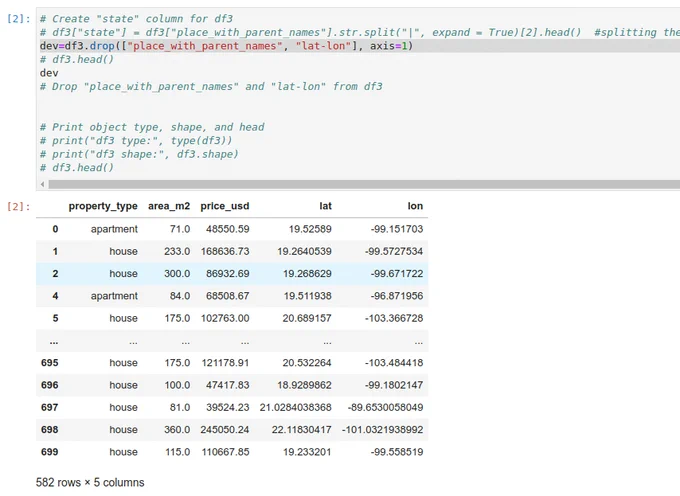
Task: Click the area value 360.0
Action: (177, 430)
